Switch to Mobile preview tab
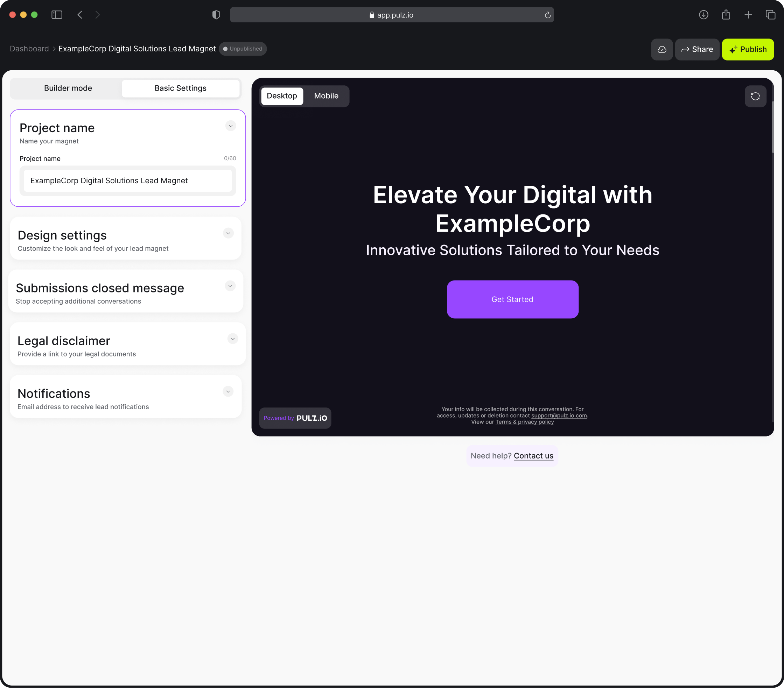 click(326, 95)
